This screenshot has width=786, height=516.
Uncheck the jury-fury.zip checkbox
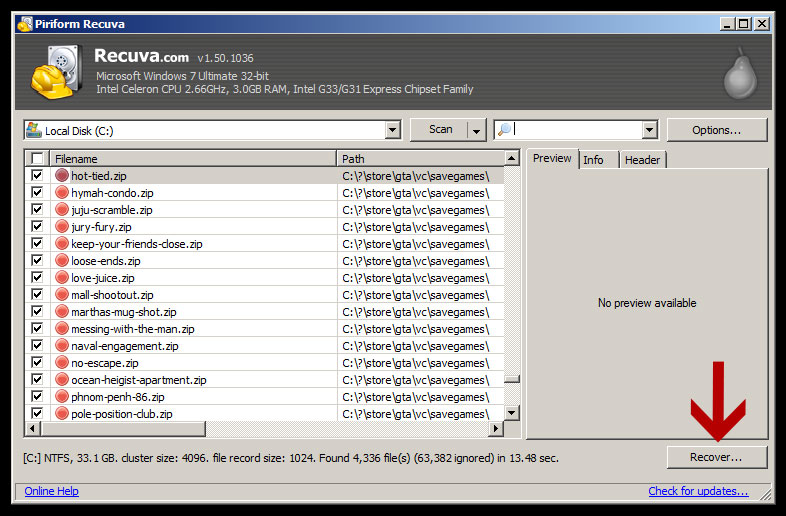pyautogui.click(x=37, y=226)
